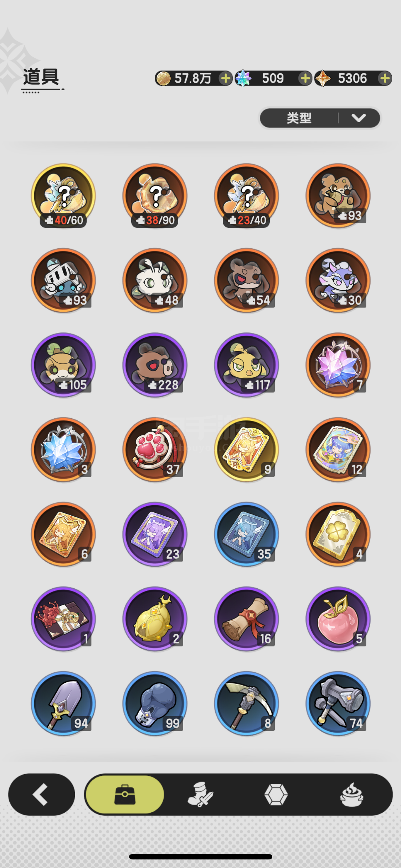Open the cooking pot tab
This screenshot has width=401, height=868.
coord(352,794)
